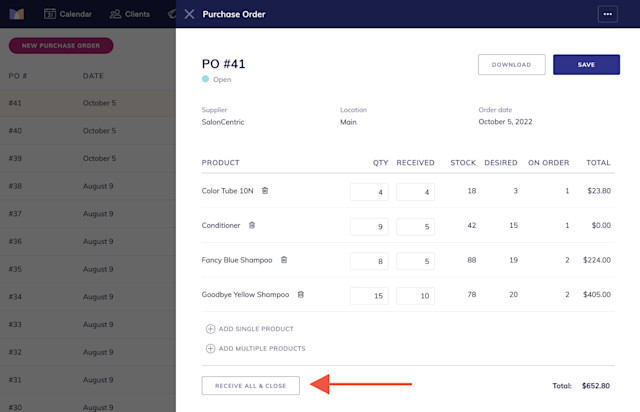Image resolution: width=640 pixels, height=412 pixels.
Task: Open the three-dot options menu
Action: [x=608, y=14]
